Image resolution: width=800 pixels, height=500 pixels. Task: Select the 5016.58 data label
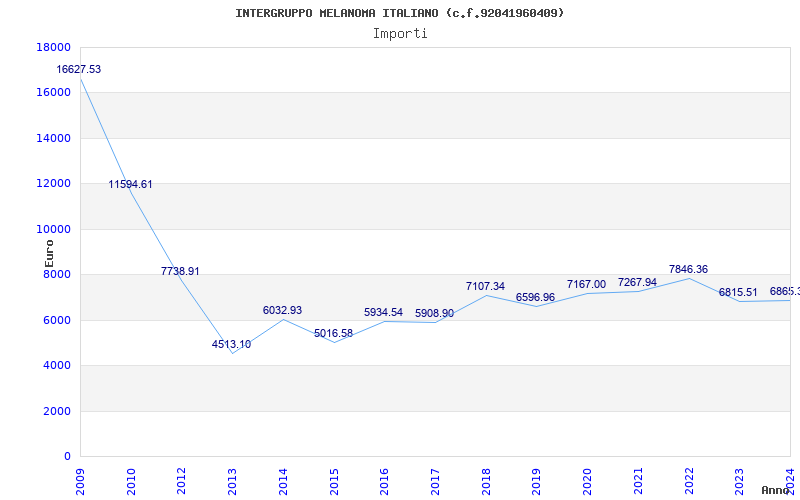tap(333, 334)
